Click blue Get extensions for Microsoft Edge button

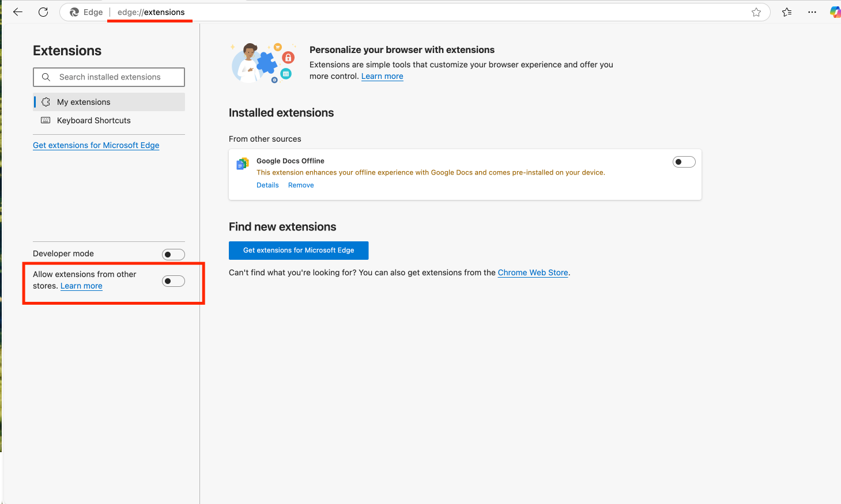[x=299, y=251]
